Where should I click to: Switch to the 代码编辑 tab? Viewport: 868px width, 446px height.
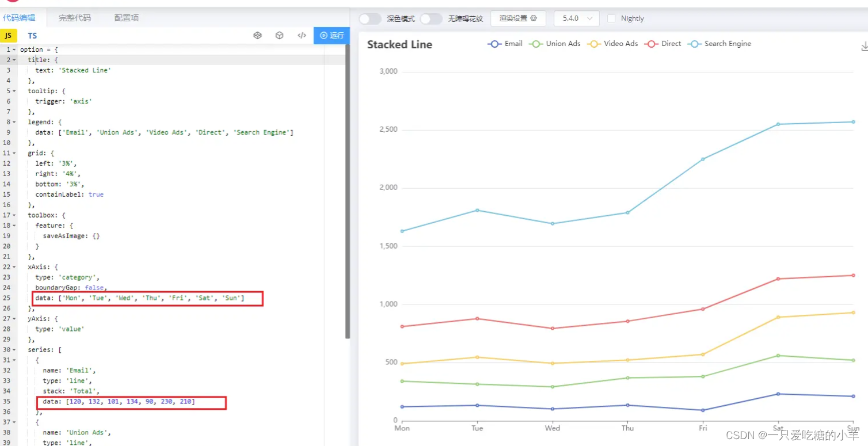click(x=19, y=18)
